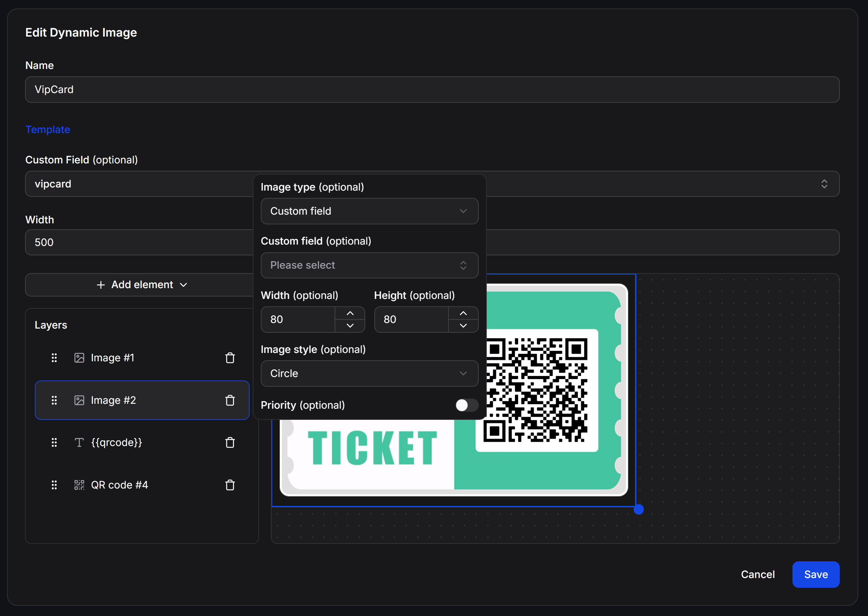Image resolution: width=868 pixels, height=616 pixels.
Task: Expand the Add element menu
Action: 142,285
